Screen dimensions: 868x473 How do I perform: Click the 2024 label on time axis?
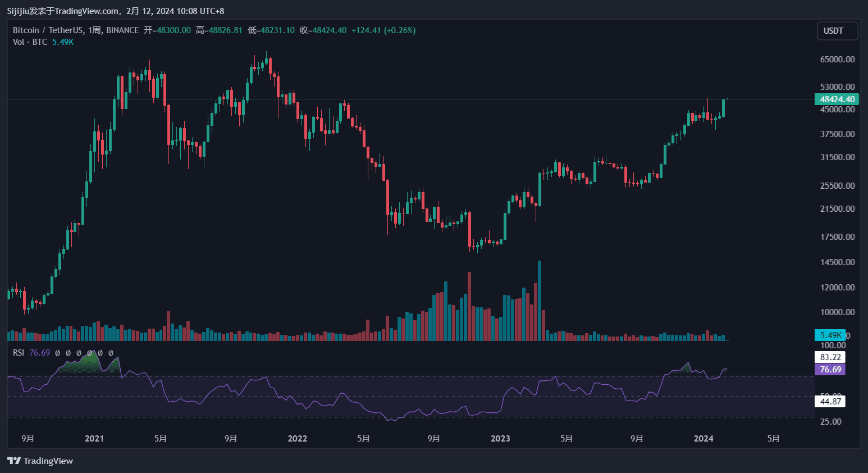(x=703, y=438)
